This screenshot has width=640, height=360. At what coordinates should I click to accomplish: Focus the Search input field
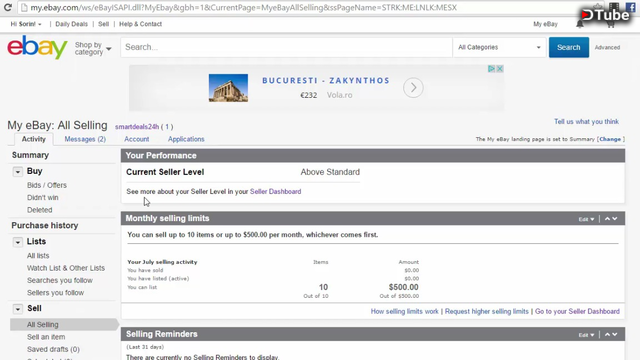coord(286,47)
